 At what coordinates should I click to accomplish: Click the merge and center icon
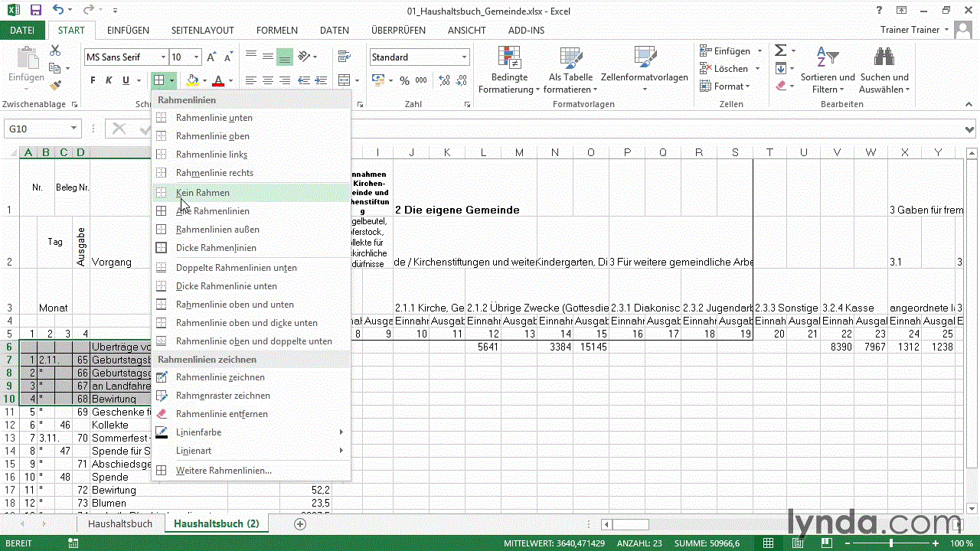click(x=345, y=80)
